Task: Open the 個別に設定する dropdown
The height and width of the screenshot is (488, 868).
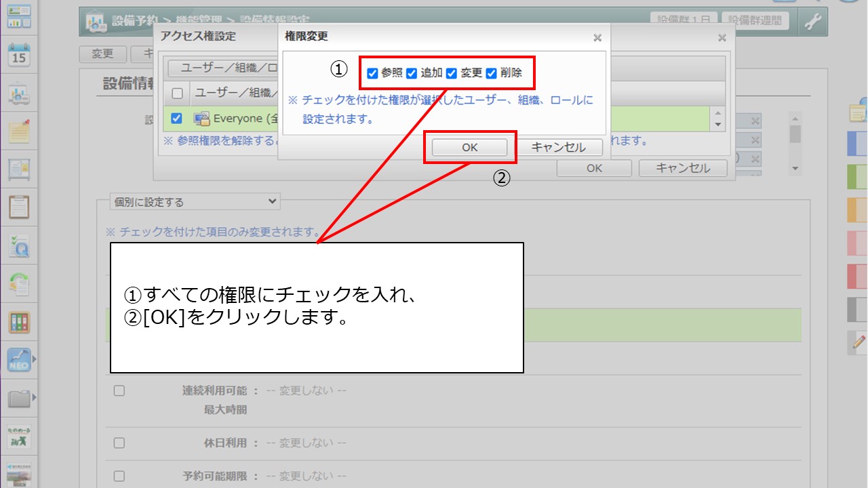Action: (x=195, y=201)
